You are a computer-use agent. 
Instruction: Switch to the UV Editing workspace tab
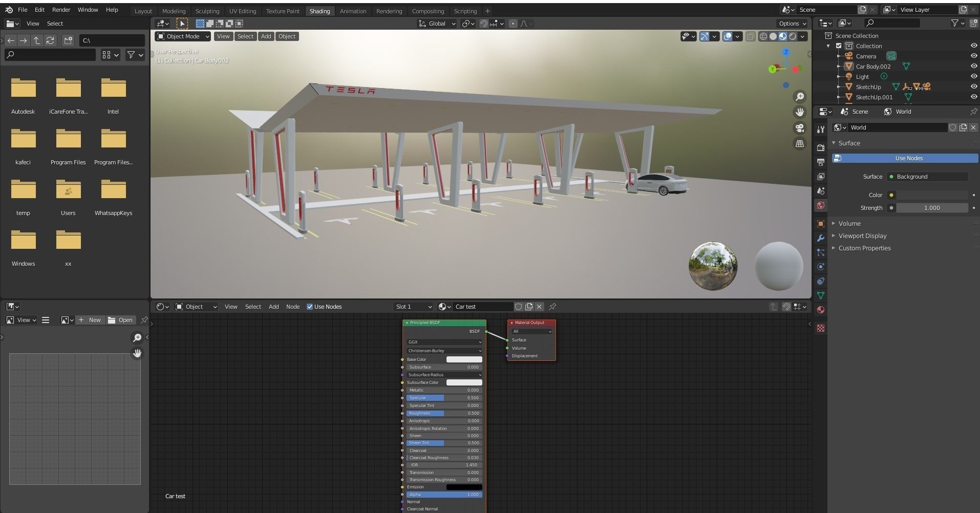tap(243, 11)
